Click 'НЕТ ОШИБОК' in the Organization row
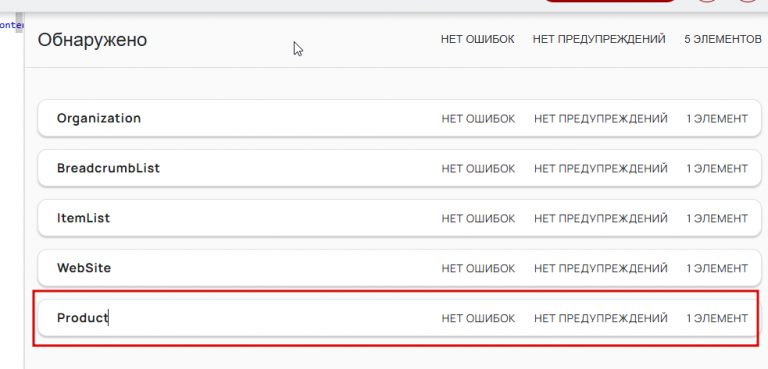This screenshot has height=369, width=768. click(479, 119)
